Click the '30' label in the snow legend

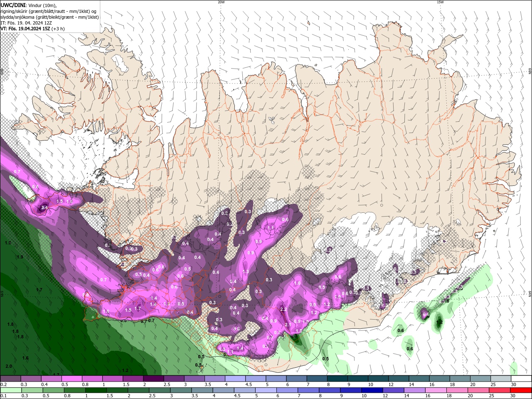[515, 384]
